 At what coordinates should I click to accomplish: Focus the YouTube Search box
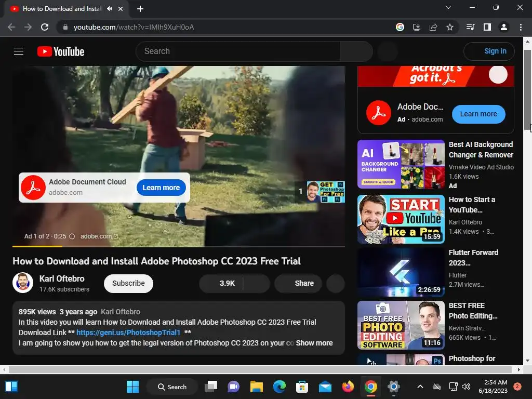[237, 51]
